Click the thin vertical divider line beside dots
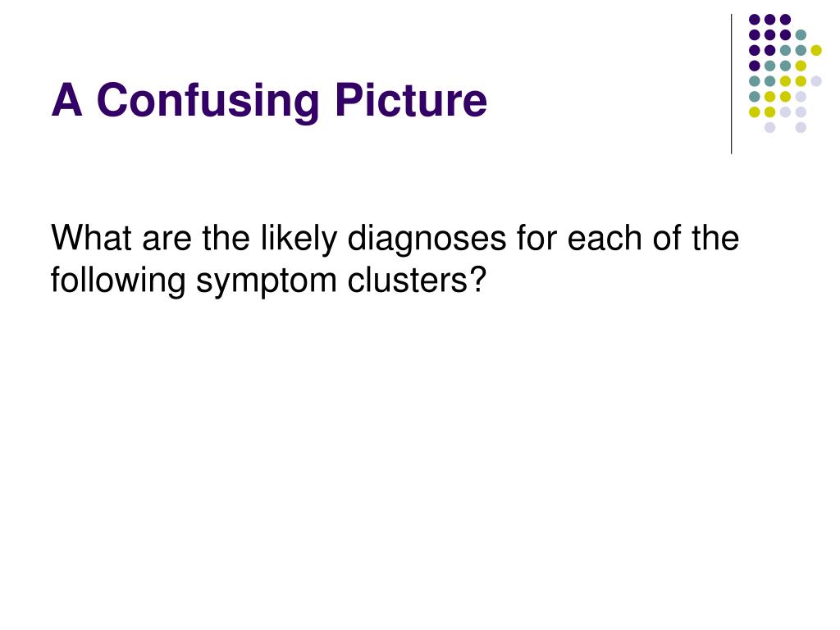 point(731,84)
